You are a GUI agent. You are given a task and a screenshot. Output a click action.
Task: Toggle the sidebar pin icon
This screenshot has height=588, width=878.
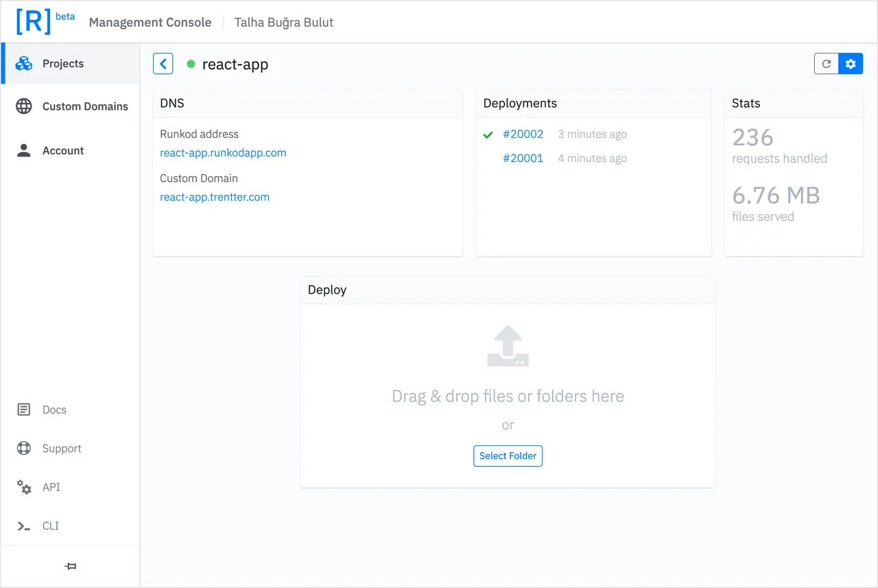pyautogui.click(x=70, y=566)
